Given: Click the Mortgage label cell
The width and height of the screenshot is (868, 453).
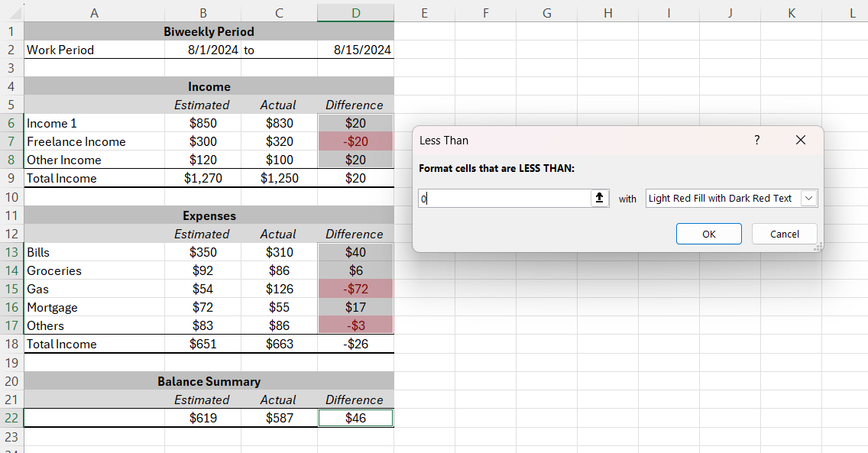Looking at the screenshot, I should click(94, 307).
